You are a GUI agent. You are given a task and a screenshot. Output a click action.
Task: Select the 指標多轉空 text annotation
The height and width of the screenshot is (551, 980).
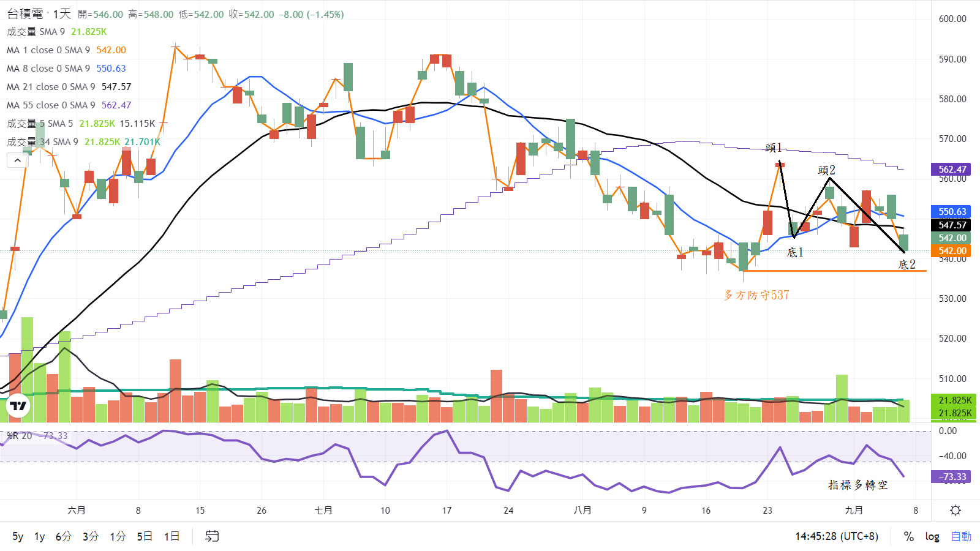(x=858, y=485)
